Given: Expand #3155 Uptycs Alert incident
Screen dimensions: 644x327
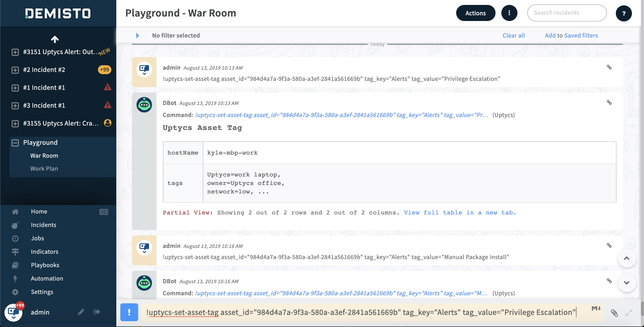Looking at the screenshot, I should 15,124.
